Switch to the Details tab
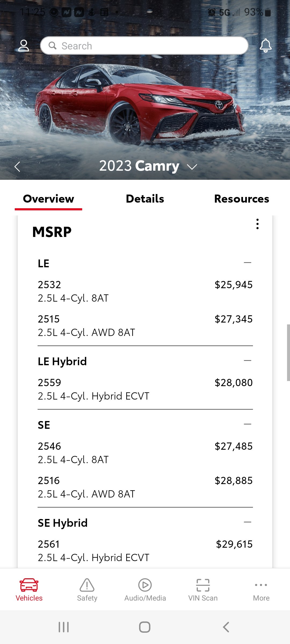This screenshot has width=290, height=644. pos(145,199)
